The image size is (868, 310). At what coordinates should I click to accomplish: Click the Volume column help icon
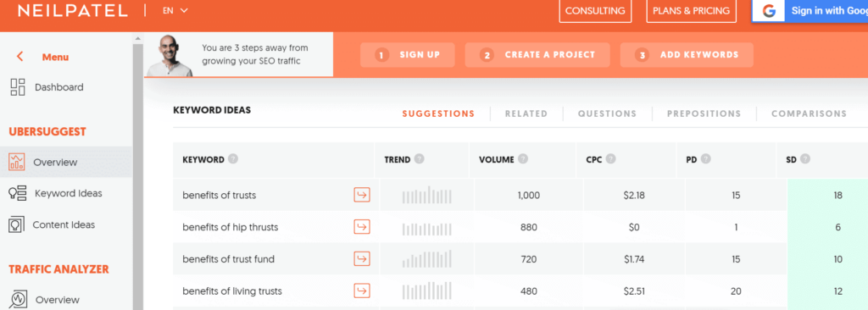(x=522, y=159)
